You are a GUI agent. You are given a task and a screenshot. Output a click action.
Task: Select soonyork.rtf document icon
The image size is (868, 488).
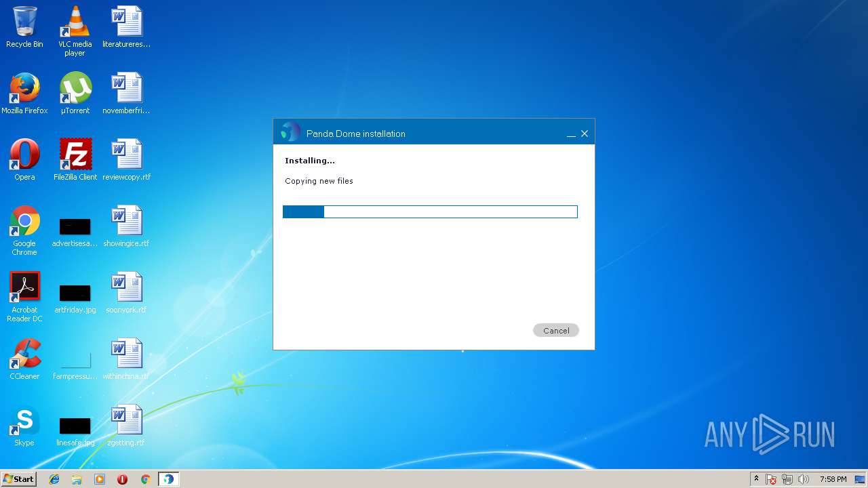[x=126, y=293]
